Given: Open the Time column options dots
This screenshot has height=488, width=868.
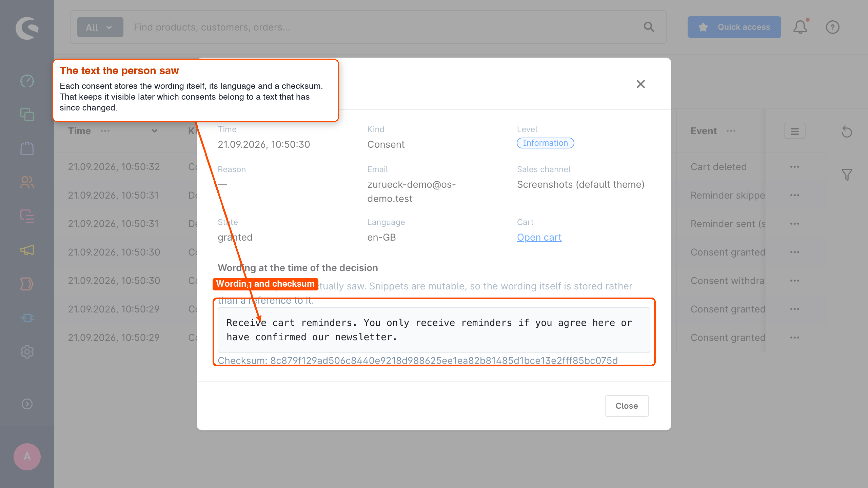Looking at the screenshot, I should pyautogui.click(x=105, y=131).
